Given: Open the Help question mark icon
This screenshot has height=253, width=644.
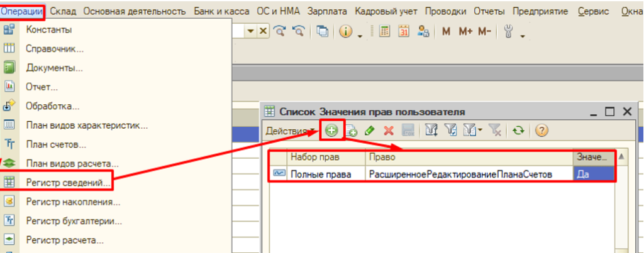Looking at the screenshot, I should pos(540,131).
